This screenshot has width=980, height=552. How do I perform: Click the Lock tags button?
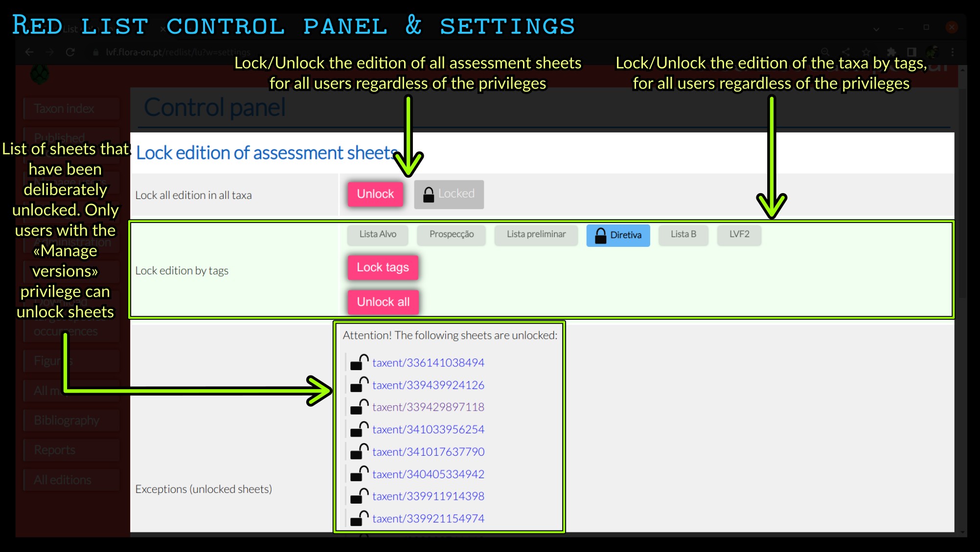(382, 267)
